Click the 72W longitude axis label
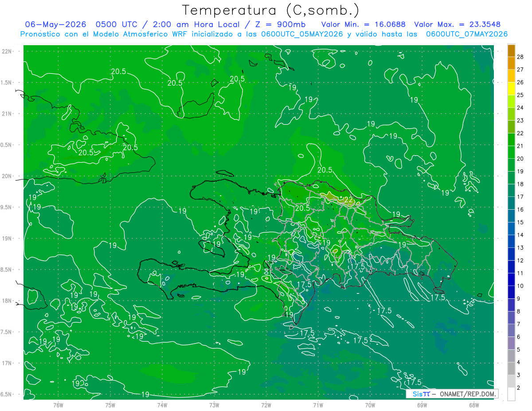The height and width of the screenshot is (411, 532). pyautogui.click(x=266, y=405)
